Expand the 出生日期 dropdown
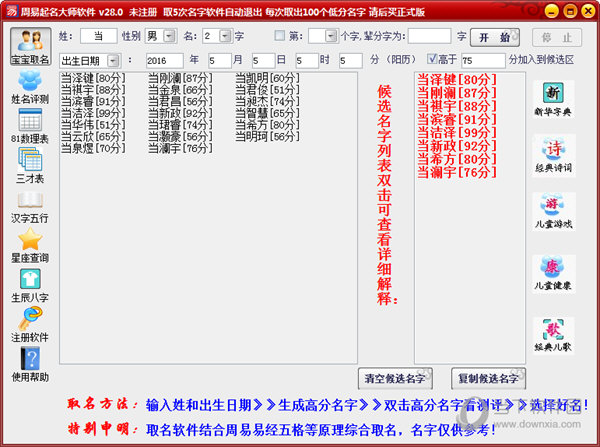The image size is (600, 447). point(112,60)
